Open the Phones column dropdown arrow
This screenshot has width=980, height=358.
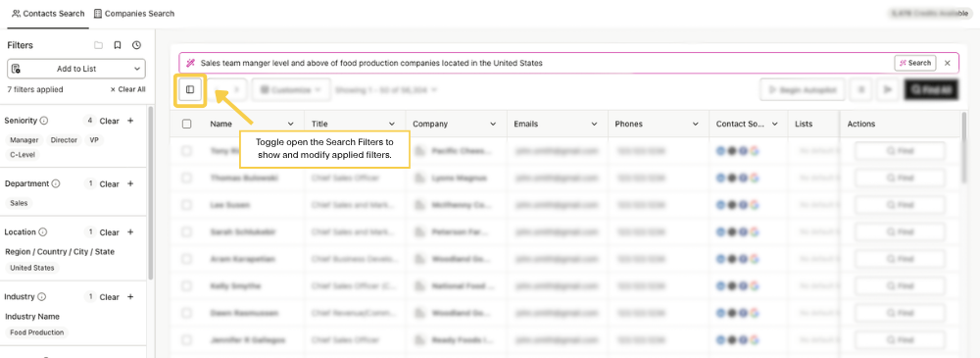point(696,124)
